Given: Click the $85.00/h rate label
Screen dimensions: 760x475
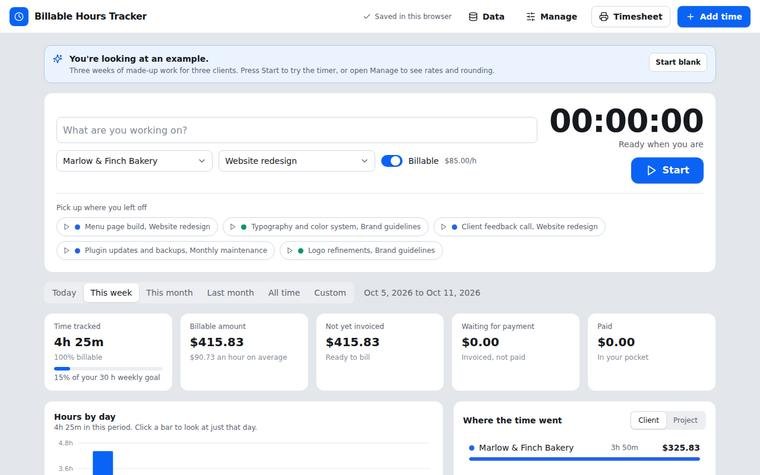Looking at the screenshot, I should point(460,161).
